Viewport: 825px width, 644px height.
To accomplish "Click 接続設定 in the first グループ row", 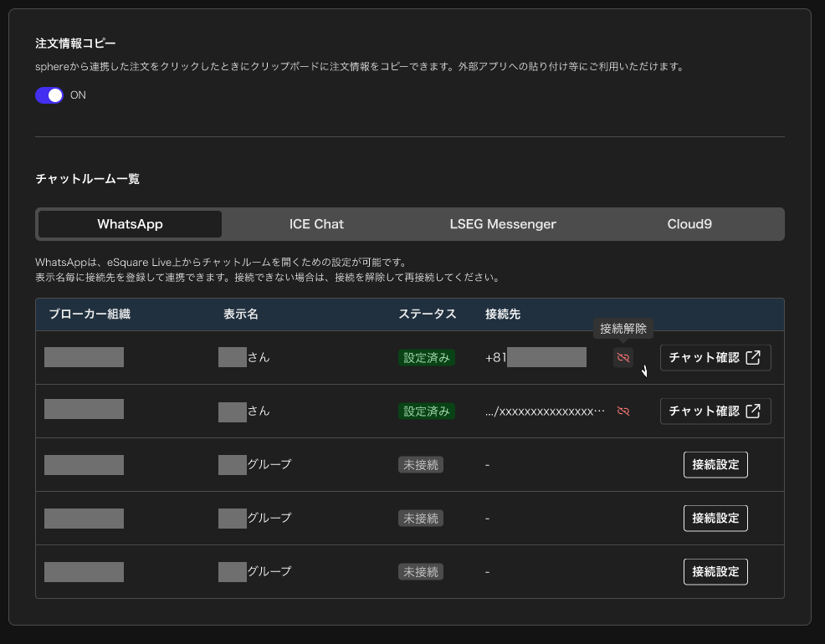I will [715, 465].
